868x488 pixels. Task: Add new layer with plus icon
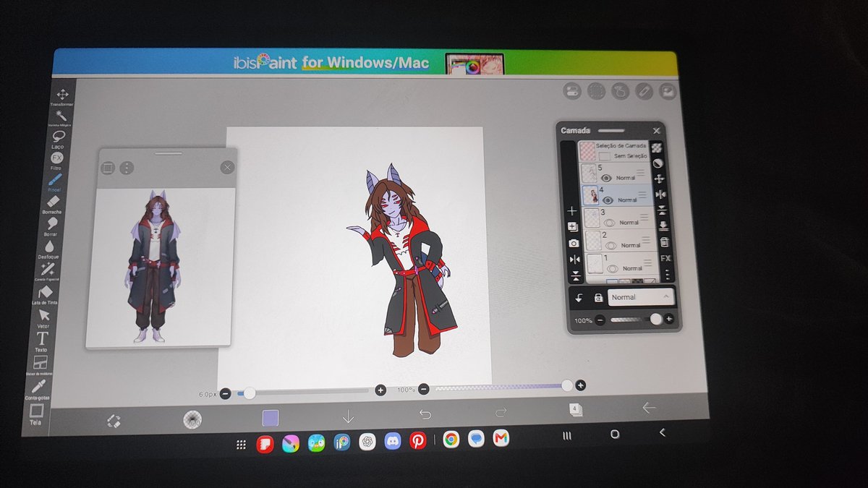point(572,211)
